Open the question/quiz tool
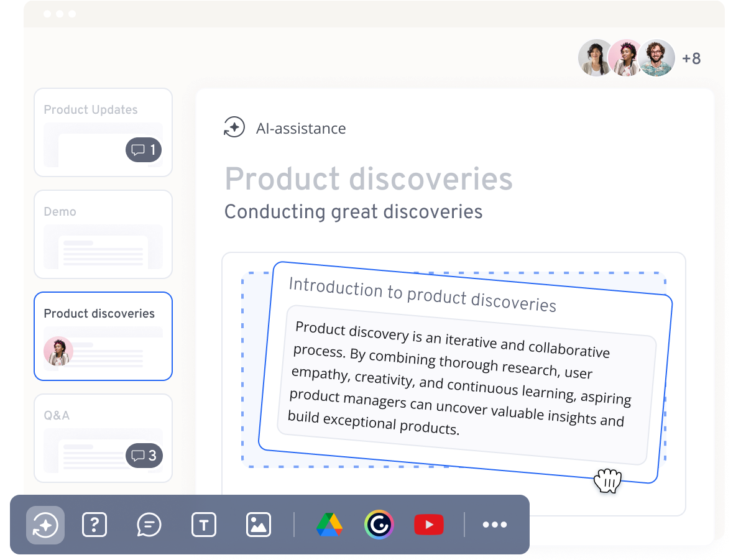 tap(94, 525)
